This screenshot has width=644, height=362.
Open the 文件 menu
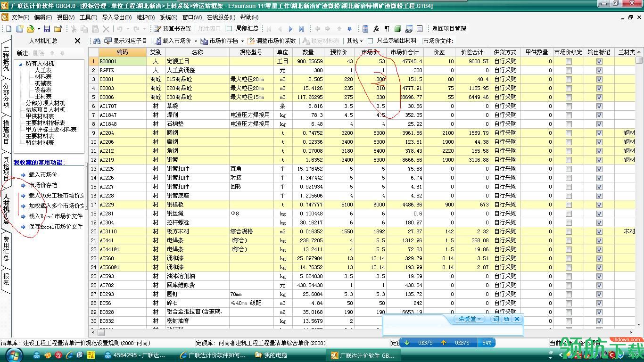tap(20, 17)
